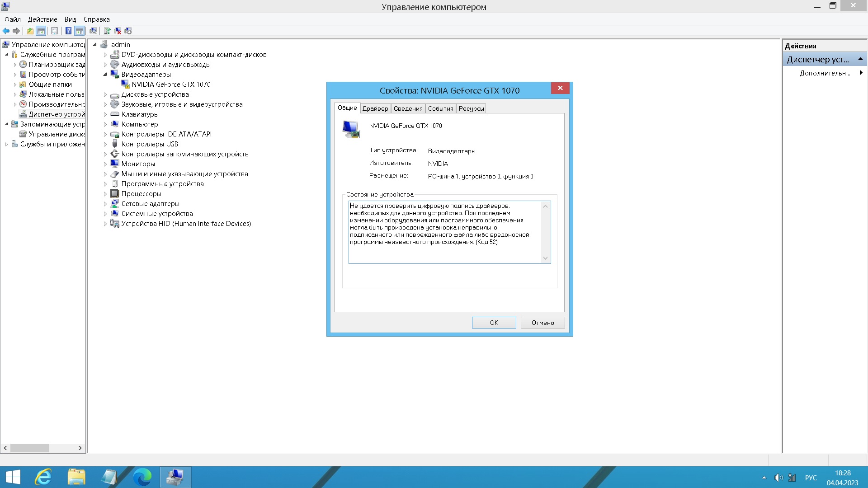
Task: Click the admin computer root icon
Action: click(104, 44)
